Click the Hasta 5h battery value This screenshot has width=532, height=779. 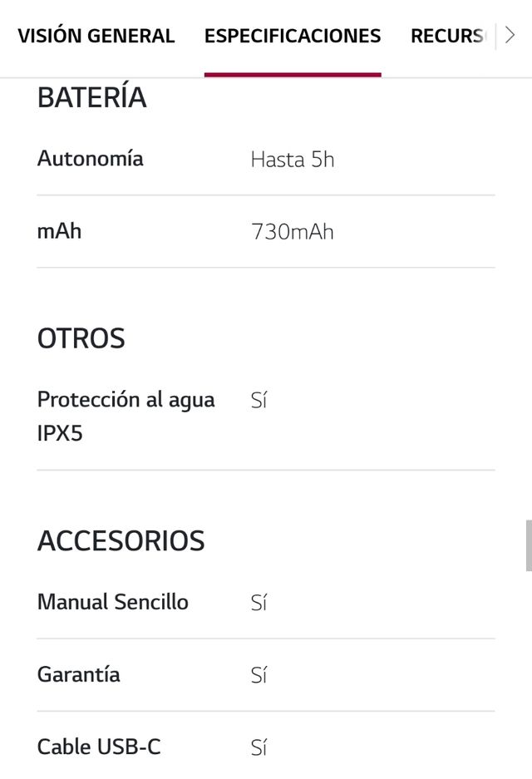pyautogui.click(x=293, y=160)
